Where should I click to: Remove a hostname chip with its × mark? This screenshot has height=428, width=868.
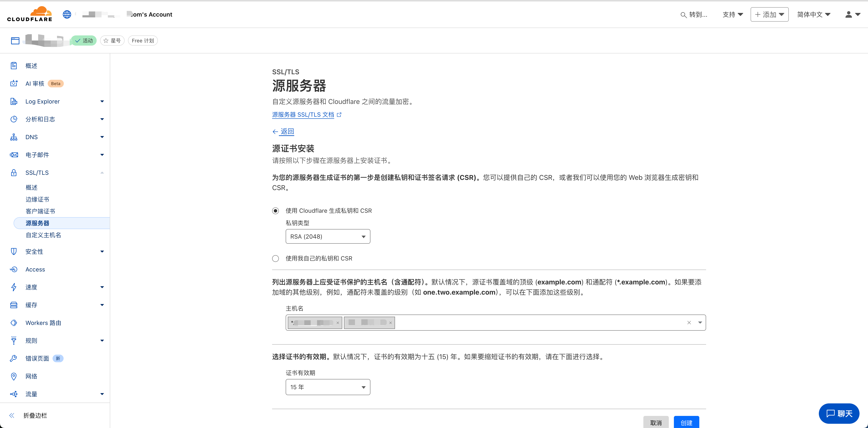point(338,323)
